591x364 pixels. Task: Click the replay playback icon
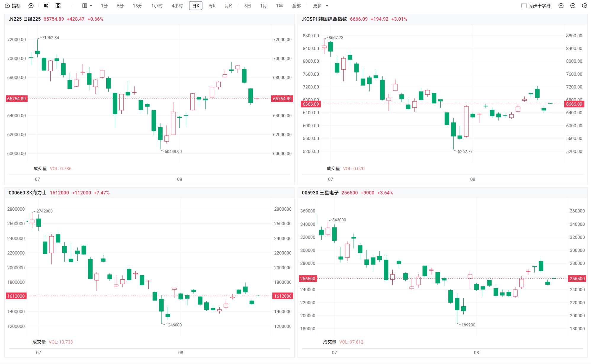pyautogui.click(x=31, y=6)
